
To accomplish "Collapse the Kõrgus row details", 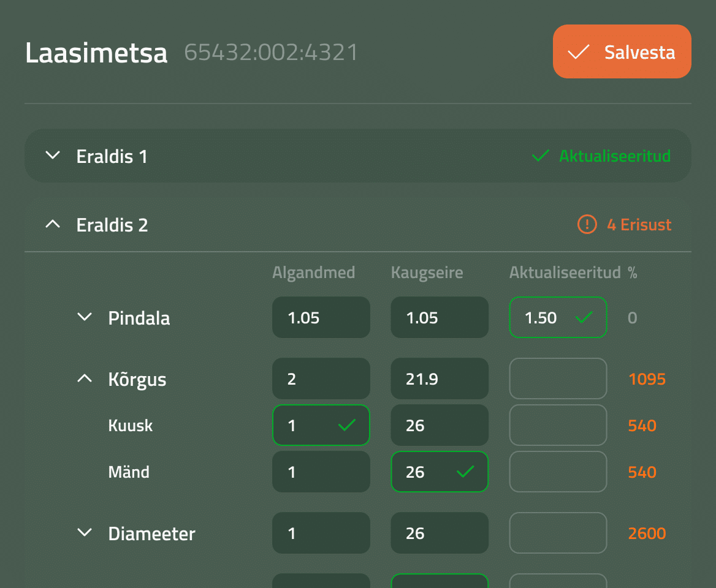I will click(84, 378).
